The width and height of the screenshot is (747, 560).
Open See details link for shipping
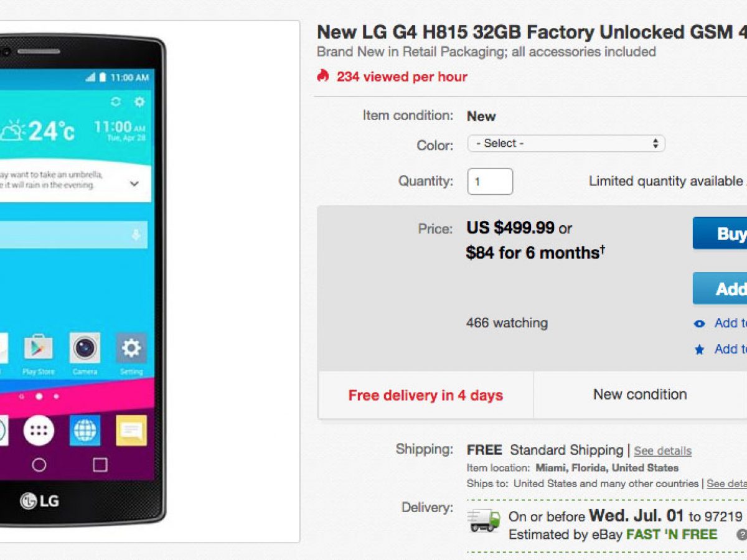(662, 451)
